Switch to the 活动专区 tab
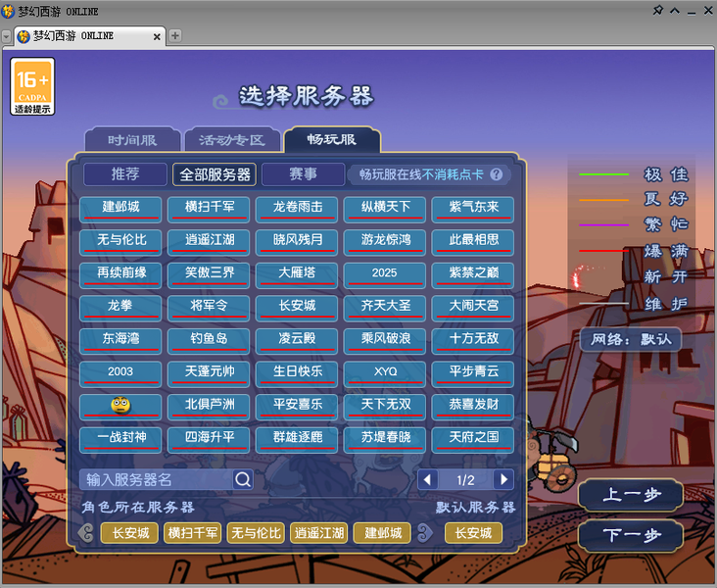This screenshot has width=717, height=588. [232, 139]
